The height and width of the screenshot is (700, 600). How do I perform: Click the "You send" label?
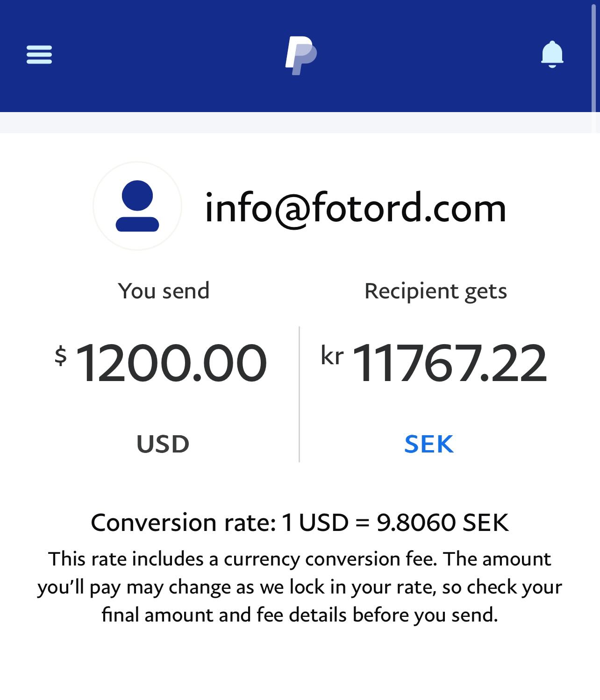coord(164,291)
